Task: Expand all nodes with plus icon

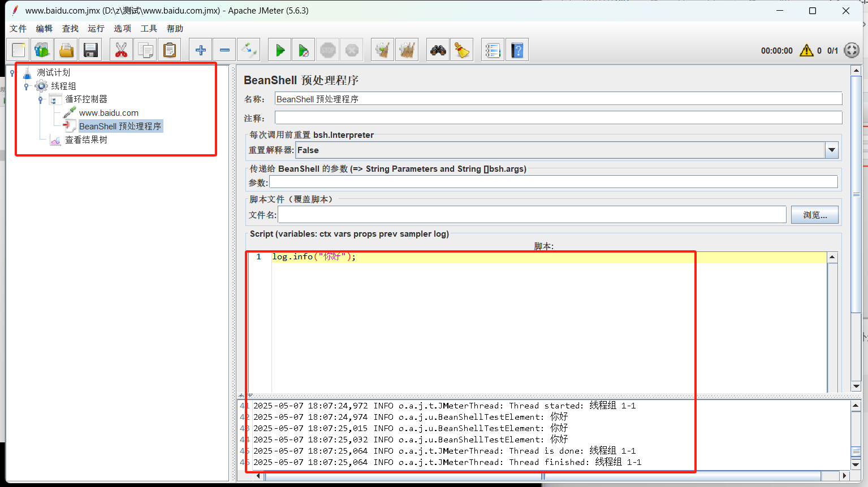Action: click(201, 50)
